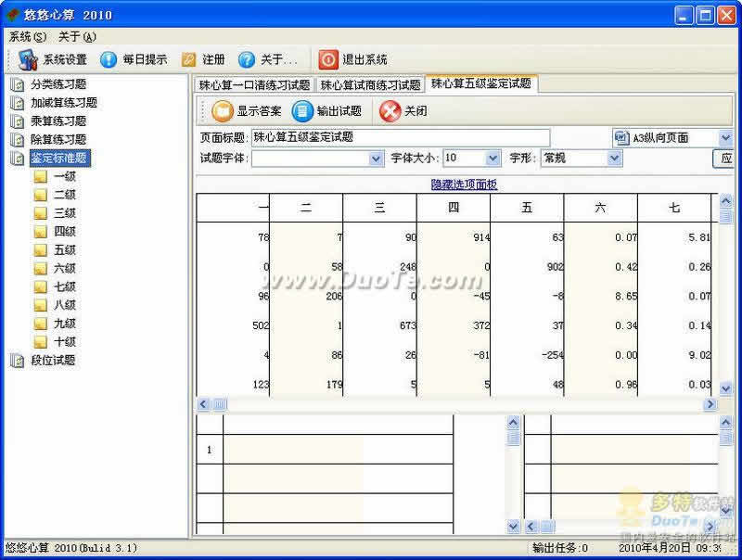Click the folder icon beside 五级
The width and height of the screenshot is (742, 560).
(41, 250)
